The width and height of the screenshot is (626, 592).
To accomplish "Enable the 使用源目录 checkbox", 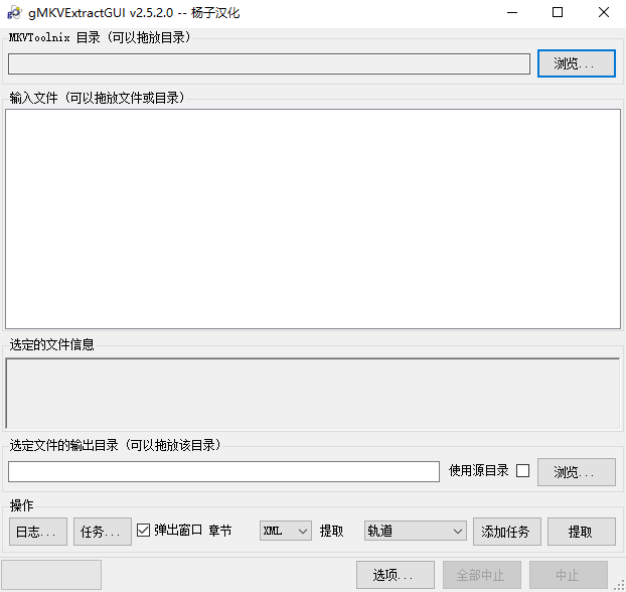I will (x=522, y=471).
